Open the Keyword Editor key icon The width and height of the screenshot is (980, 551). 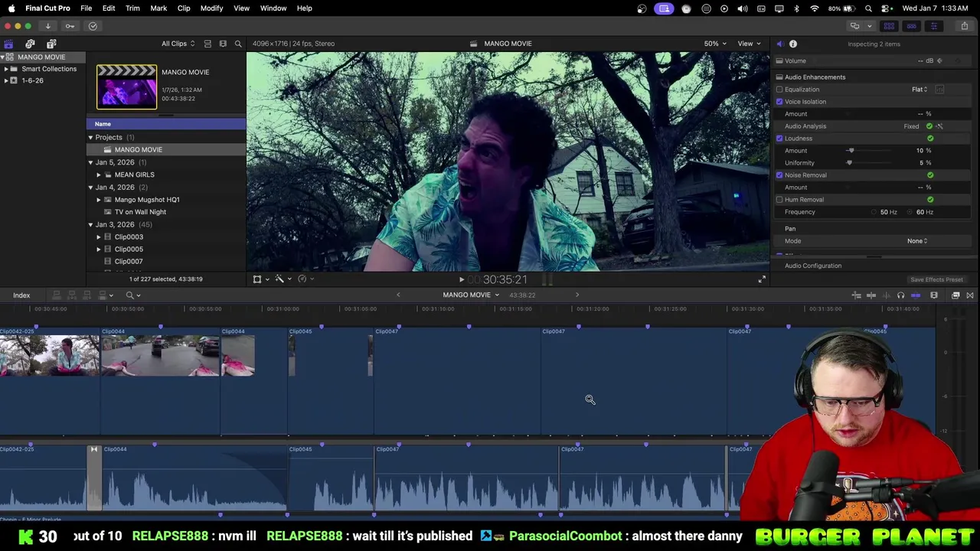coord(70,26)
